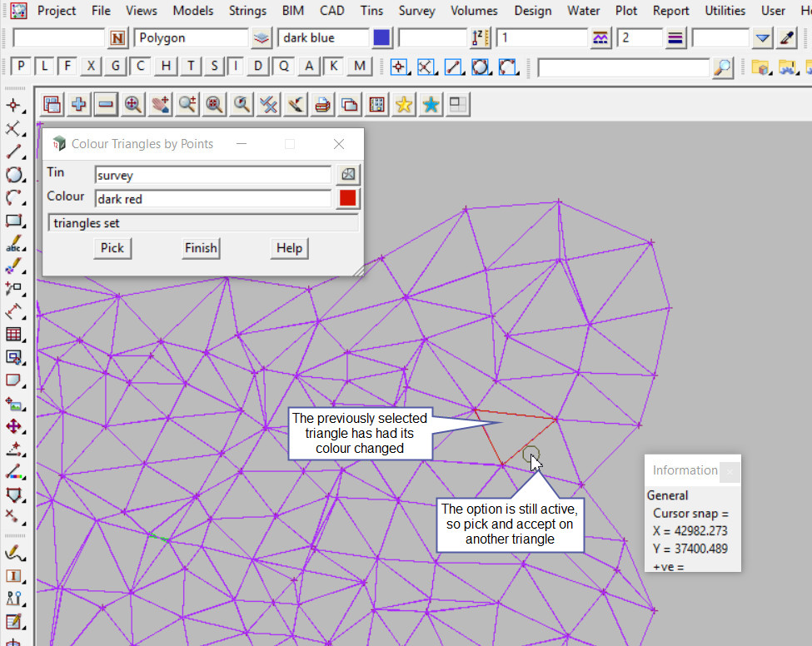Click the Finish button
Image resolution: width=812 pixels, height=646 pixels.
click(x=201, y=248)
